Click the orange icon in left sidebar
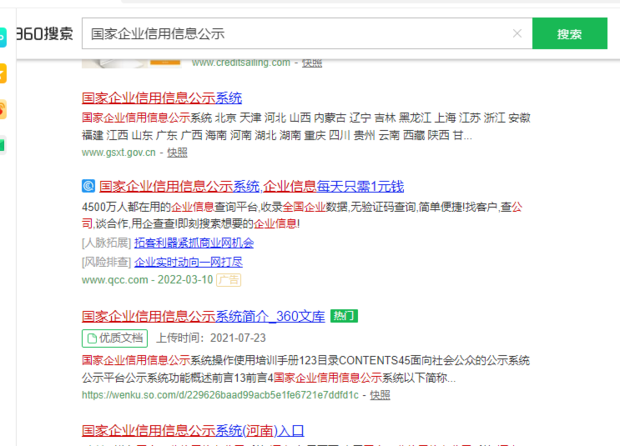Screen dimensions: 620x446 3,109
